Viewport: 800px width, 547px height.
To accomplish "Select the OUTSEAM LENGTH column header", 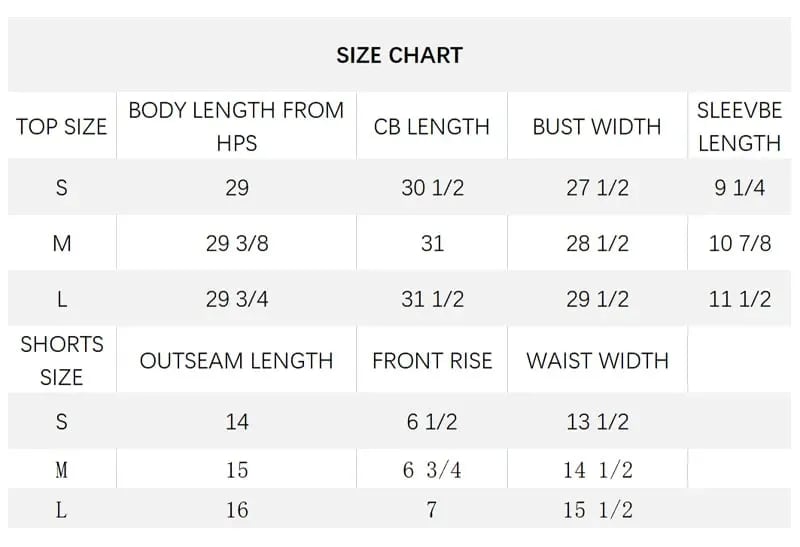I will (236, 361).
